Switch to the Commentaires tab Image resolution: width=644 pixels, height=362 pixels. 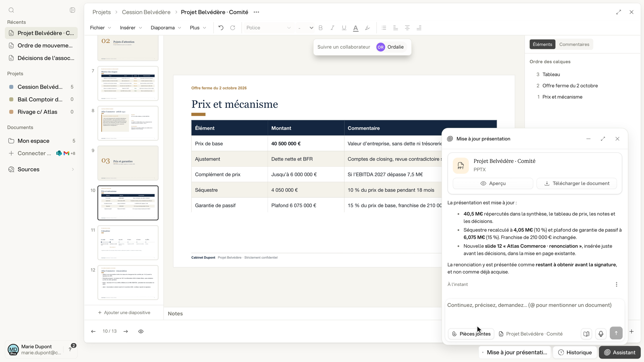[574, 44]
